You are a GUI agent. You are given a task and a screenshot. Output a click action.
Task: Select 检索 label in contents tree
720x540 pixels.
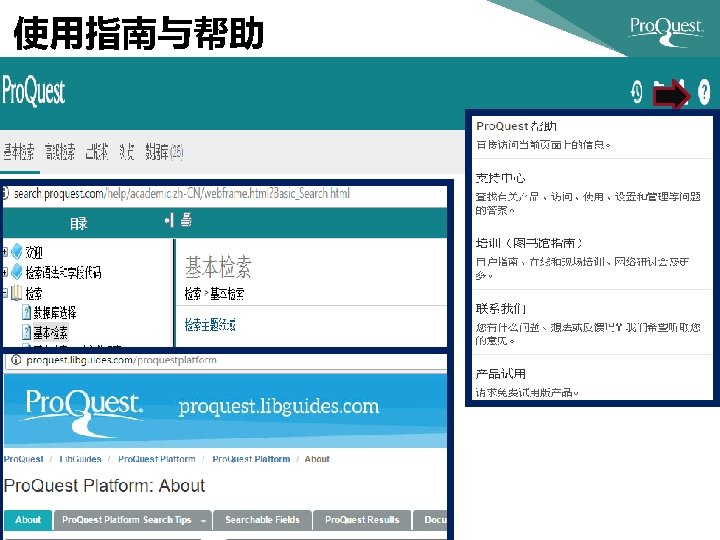(34, 292)
